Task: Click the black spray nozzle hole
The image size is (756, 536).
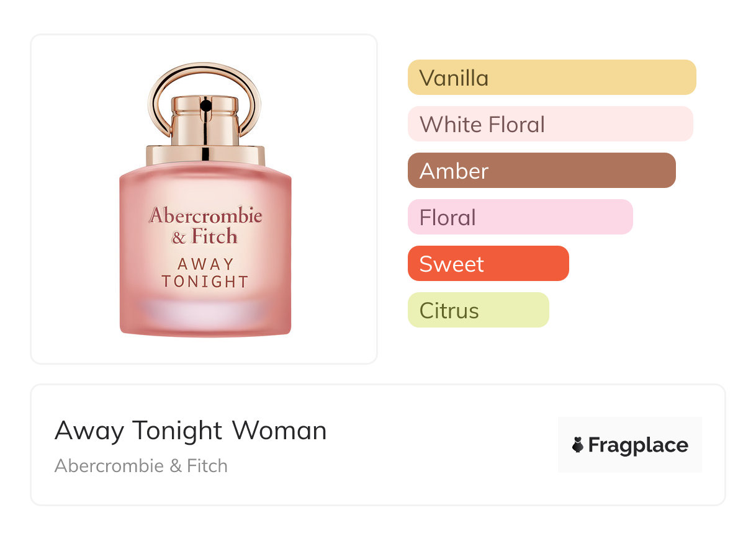Action: coord(205,107)
